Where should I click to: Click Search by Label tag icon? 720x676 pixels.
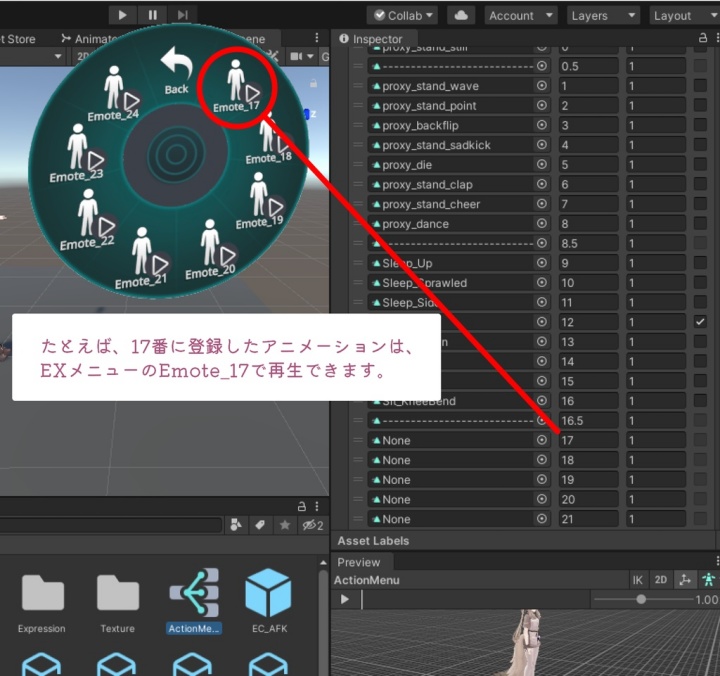[x=260, y=525]
